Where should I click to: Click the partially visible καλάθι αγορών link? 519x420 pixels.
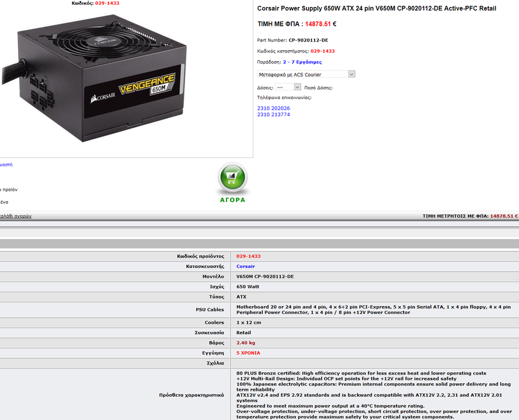pos(16,216)
